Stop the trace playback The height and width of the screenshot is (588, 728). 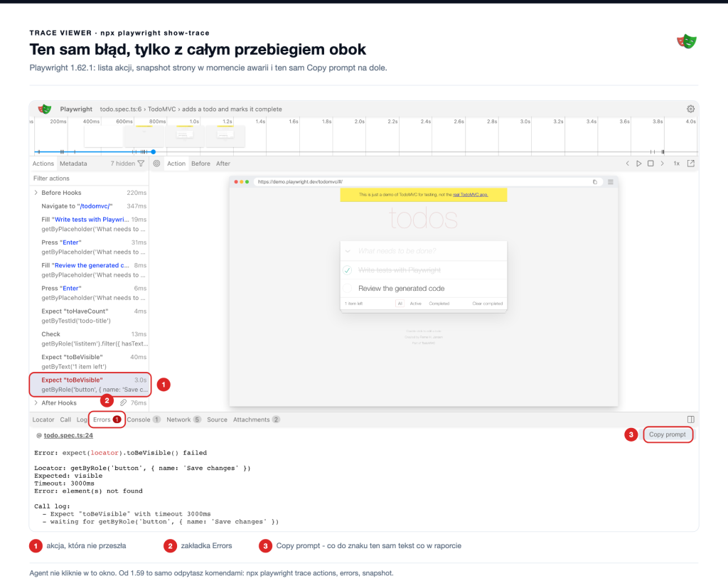651,164
